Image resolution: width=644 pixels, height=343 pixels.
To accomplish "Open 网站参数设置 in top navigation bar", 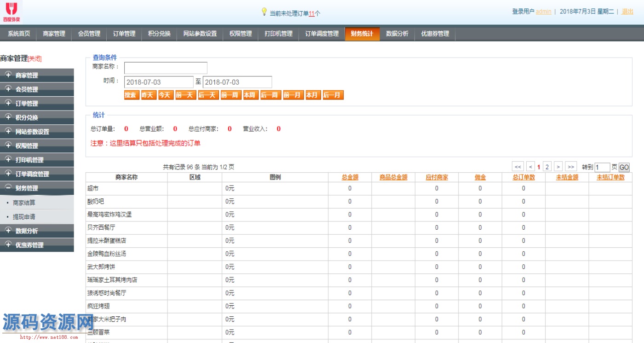I will [x=200, y=34].
